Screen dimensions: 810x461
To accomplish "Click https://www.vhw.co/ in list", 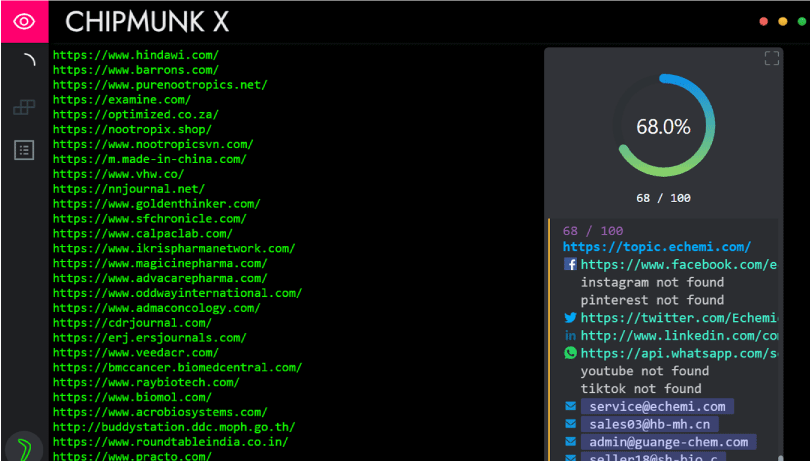I will pyautogui.click(x=118, y=174).
